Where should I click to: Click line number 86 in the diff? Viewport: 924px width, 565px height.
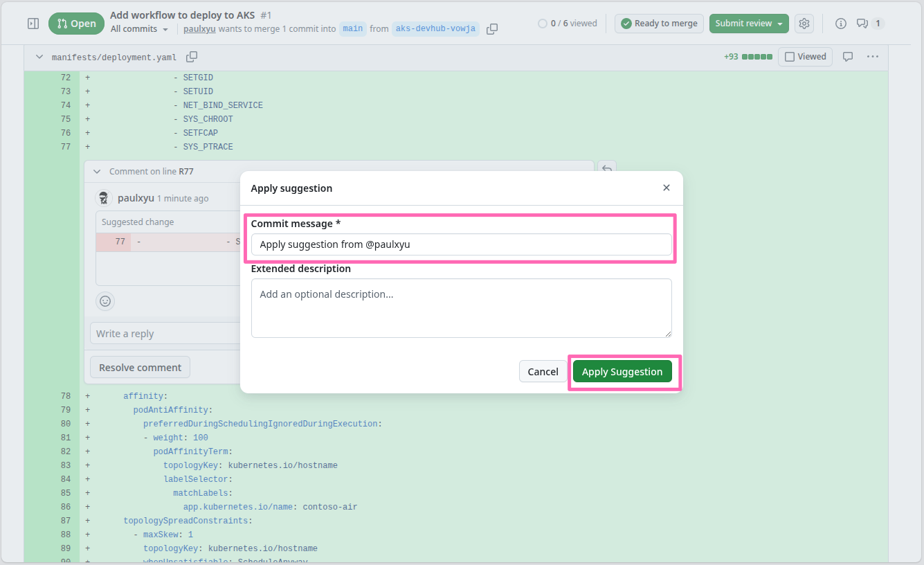[66, 507]
